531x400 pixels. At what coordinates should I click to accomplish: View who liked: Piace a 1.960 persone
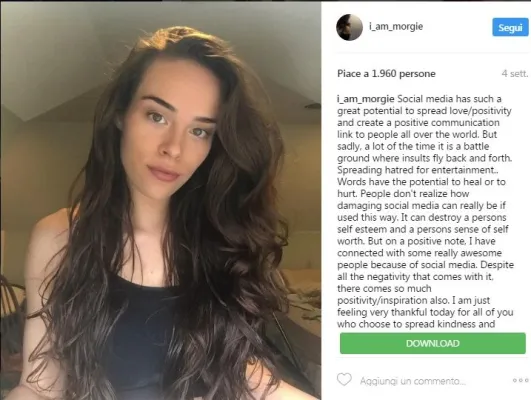tap(386, 73)
